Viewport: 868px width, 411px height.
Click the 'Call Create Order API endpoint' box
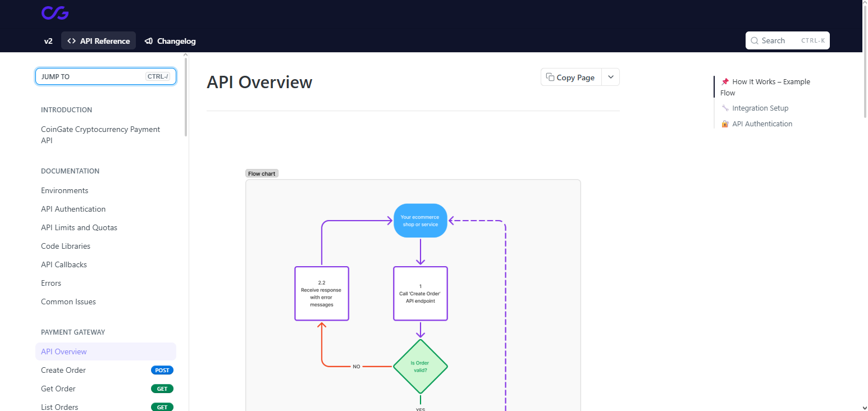pyautogui.click(x=421, y=294)
